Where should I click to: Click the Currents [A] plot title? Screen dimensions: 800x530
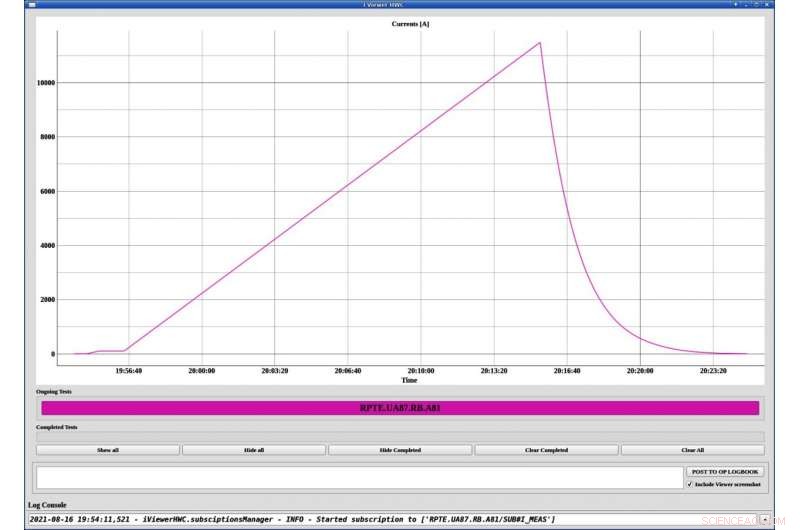click(409, 22)
